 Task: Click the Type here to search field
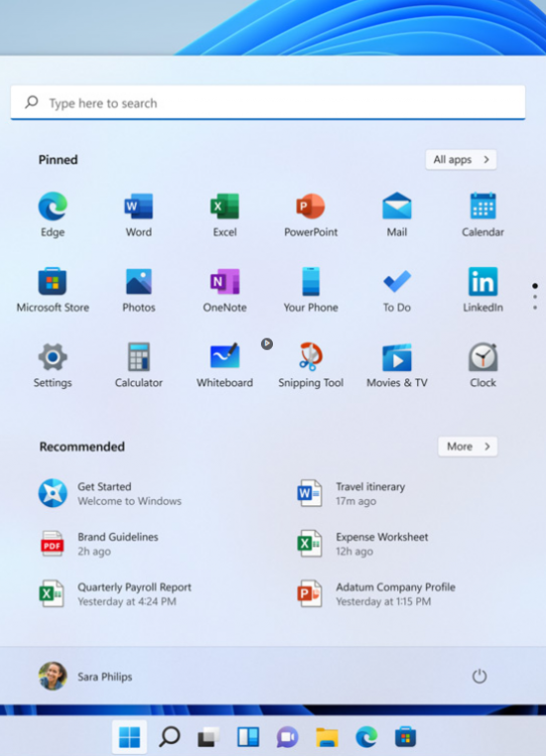(x=268, y=103)
